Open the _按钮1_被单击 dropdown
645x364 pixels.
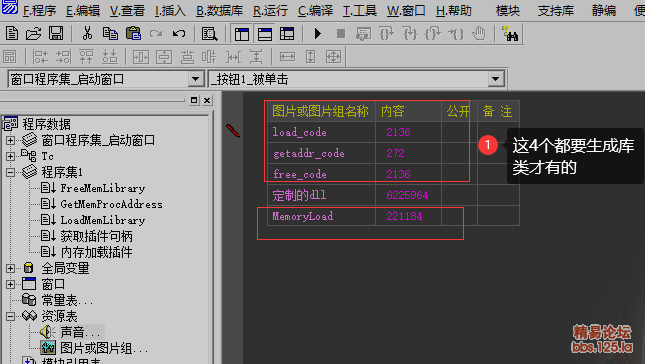[x=496, y=79]
